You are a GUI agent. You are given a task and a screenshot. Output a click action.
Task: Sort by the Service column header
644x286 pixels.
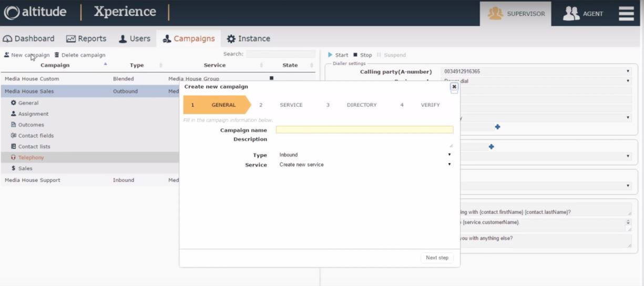(214, 65)
